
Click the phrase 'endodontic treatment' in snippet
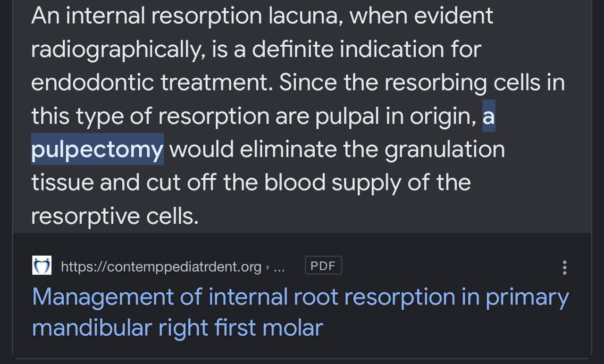152,83
